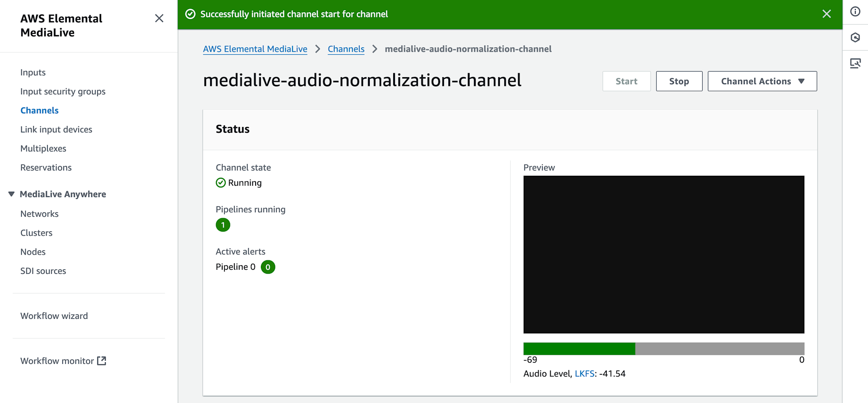Click the Active alerts label

pos(240,252)
